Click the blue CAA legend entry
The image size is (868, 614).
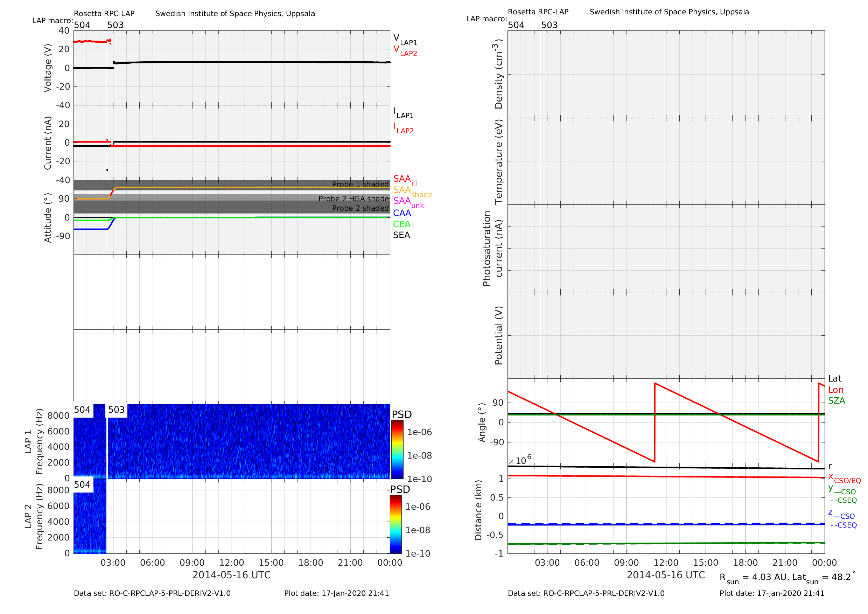click(402, 213)
